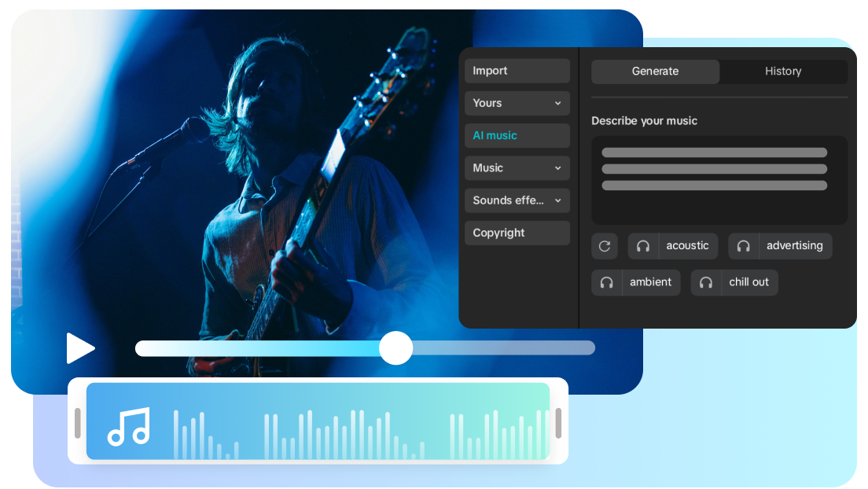
Task: Open the Music category dropdown
Action: point(517,168)
